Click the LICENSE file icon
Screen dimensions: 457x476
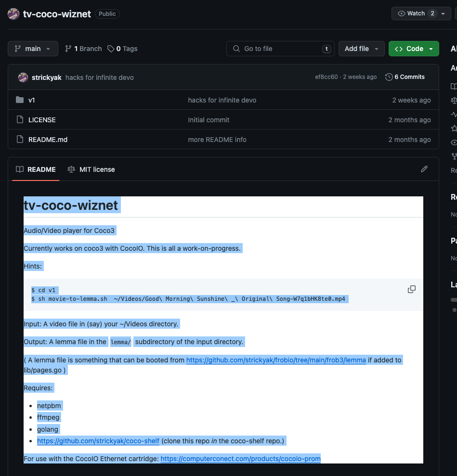click(x=20, y=120)
